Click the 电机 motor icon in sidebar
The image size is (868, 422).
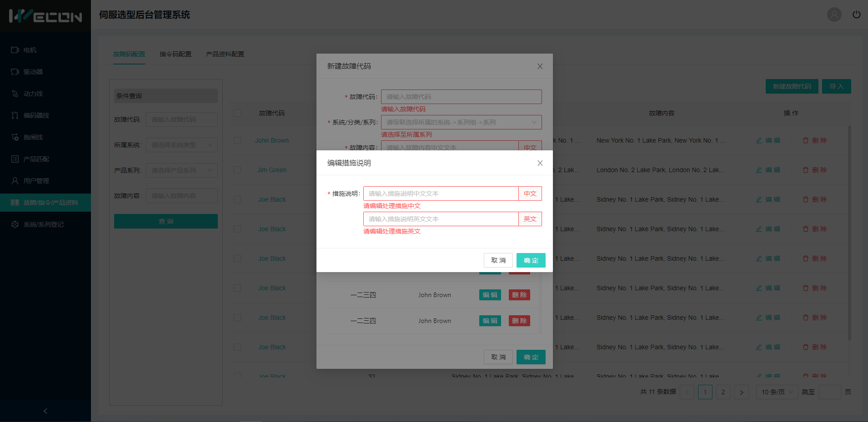(x=15, y=50)
